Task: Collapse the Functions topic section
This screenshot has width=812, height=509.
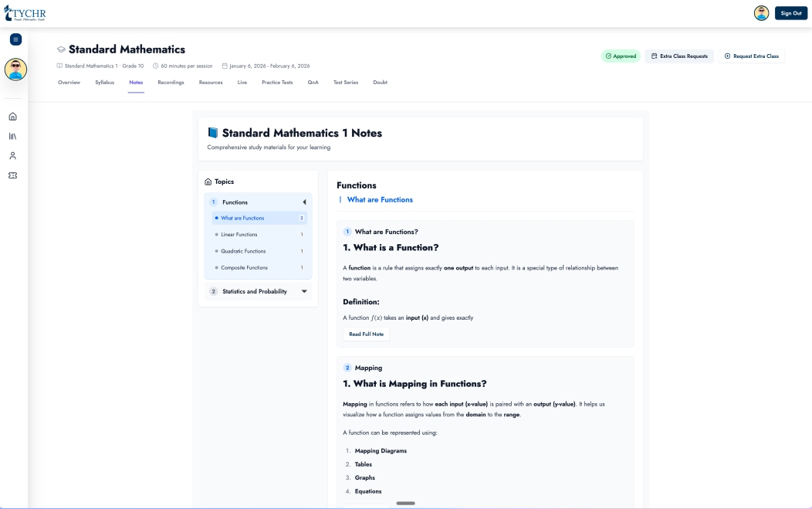Action: [x=303, y=202]
